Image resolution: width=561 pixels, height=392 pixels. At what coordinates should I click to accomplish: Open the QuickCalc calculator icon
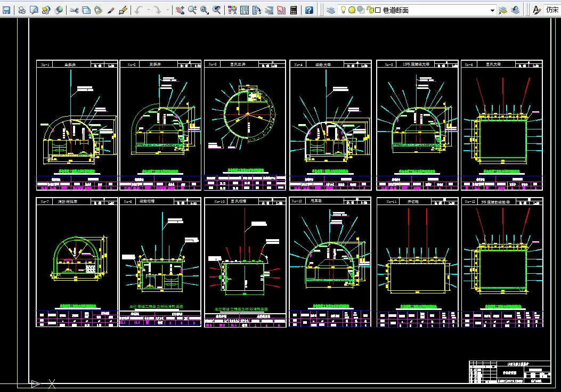294,10
